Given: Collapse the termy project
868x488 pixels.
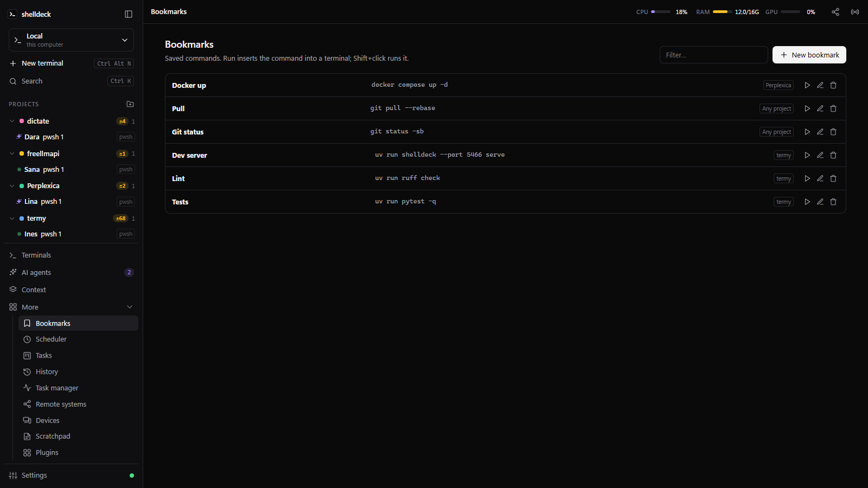Looking at the screenshot, I should (12, 219).
